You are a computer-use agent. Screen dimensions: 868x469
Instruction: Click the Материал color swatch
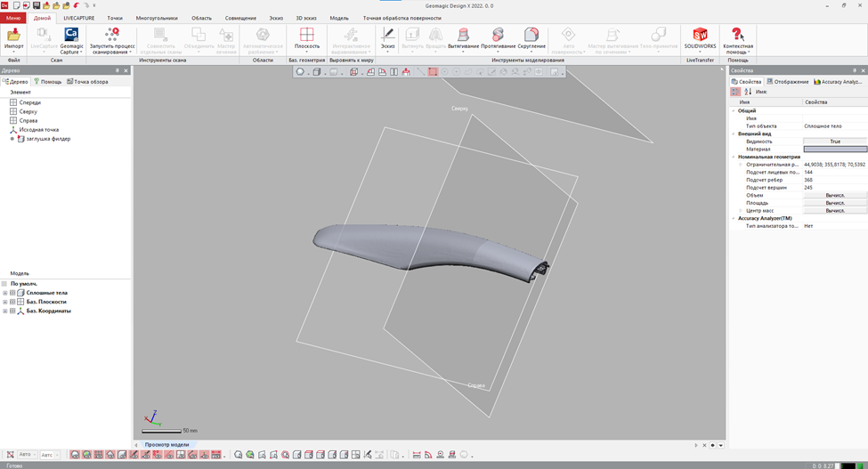coord(835,150)
